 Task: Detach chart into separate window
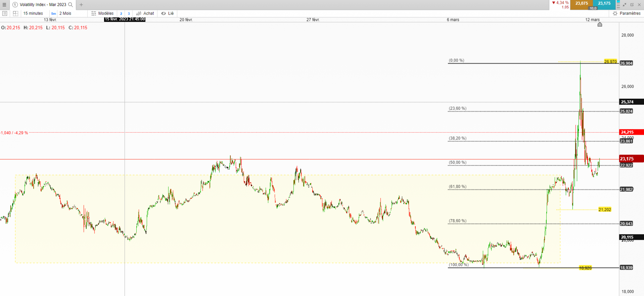[x=632, y=5]
